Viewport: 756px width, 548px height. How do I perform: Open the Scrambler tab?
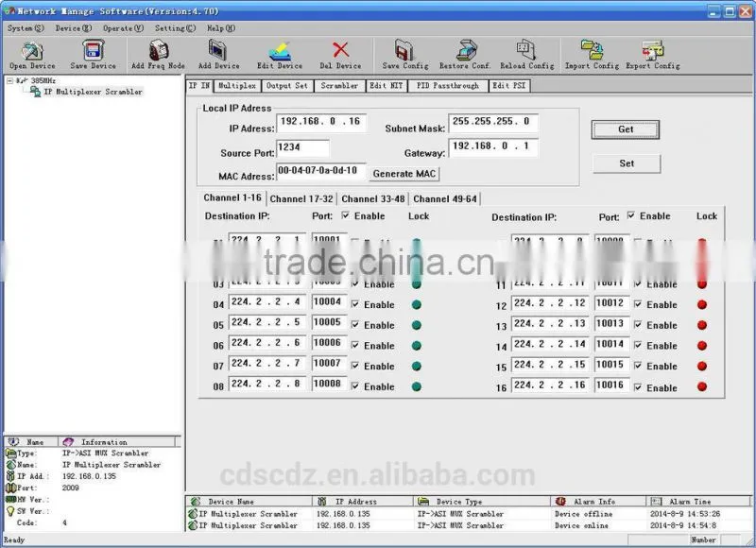[339, 86]
